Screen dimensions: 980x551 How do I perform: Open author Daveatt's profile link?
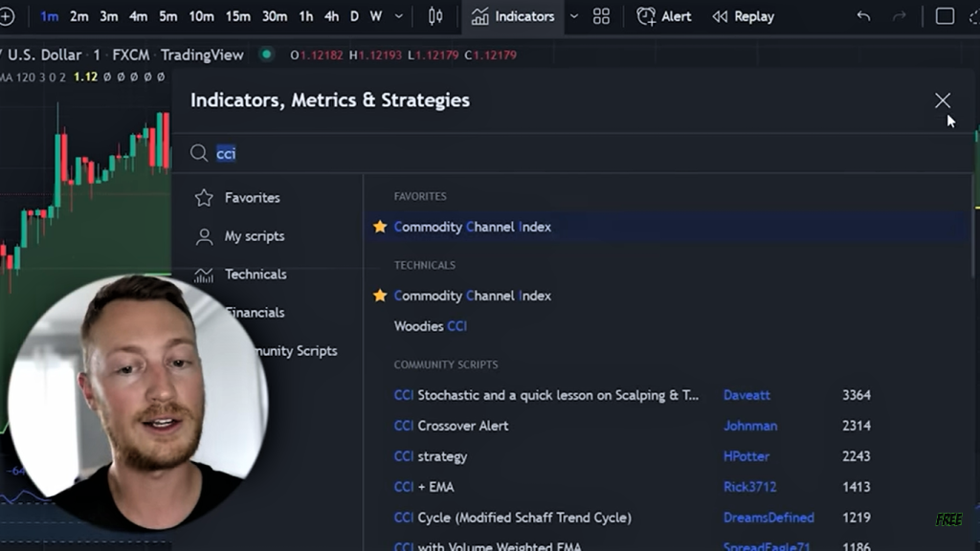(746, 395)
